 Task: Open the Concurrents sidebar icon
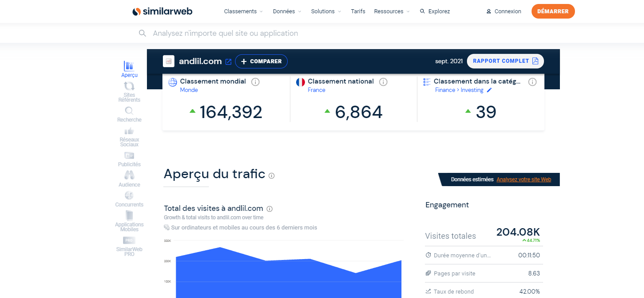[129, 195]
